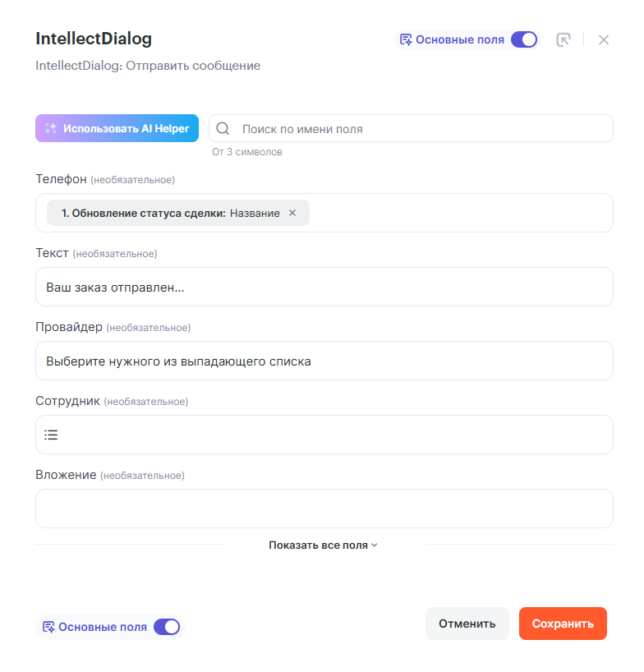Click the list icon in Сотрудник field
Image resolution: width=644 pixels, height=672 pixels.
point(51,435)
